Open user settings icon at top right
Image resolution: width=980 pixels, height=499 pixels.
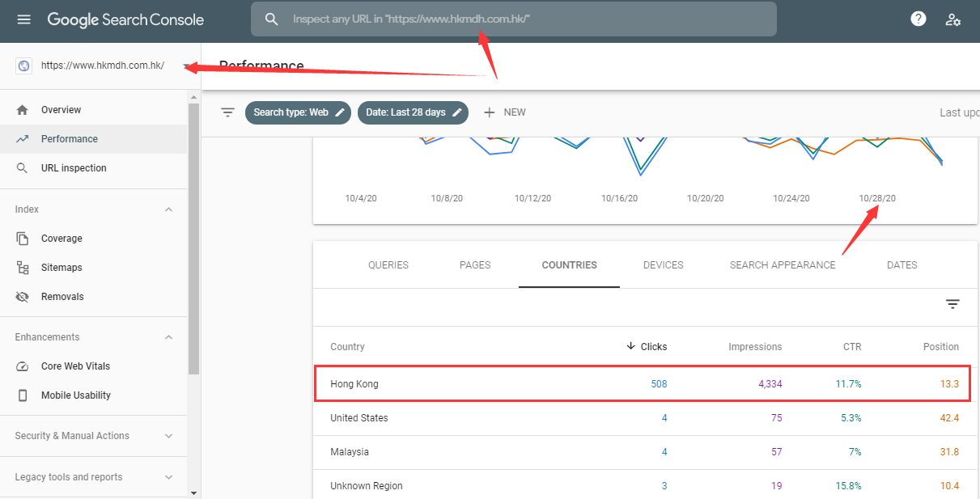click(x=953, y=19)
